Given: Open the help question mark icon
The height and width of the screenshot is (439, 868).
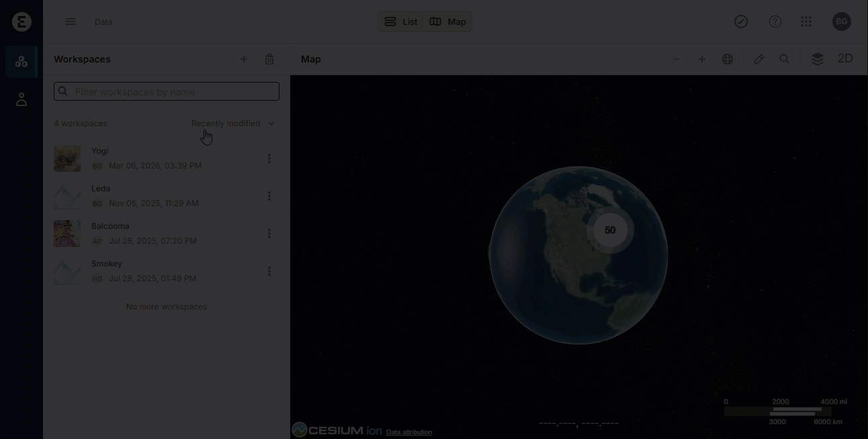Looking at the screenshot, I should 775,21.
